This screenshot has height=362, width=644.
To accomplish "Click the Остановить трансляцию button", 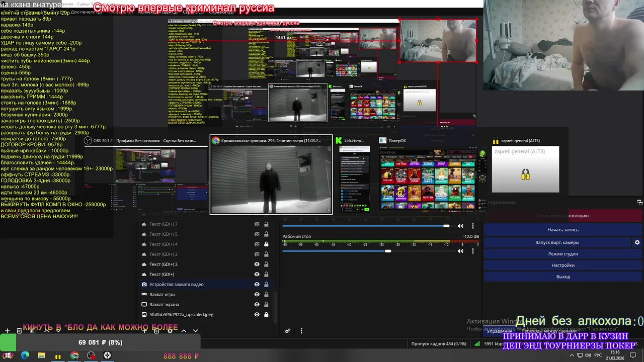I will [562, 216].
